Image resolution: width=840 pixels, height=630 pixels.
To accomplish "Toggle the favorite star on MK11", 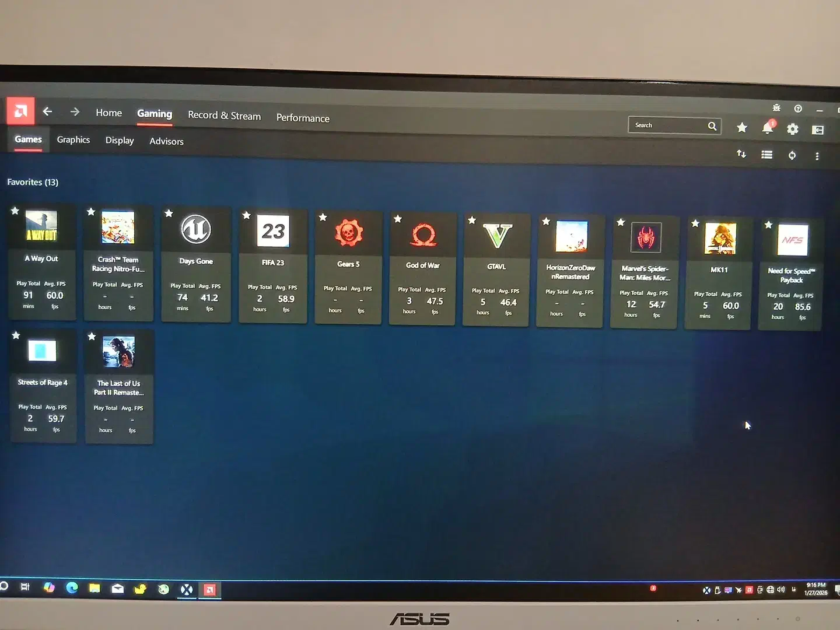I will [x=695, y=223].
